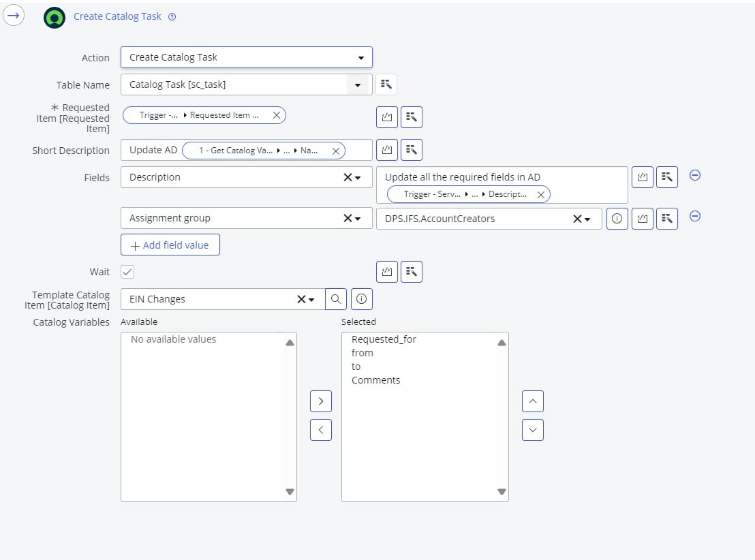Toggle the script editor for Short Description
Image resolution: width=755 pixels, height=560 pixels.
pyautogui.click(x=386, y=150)
